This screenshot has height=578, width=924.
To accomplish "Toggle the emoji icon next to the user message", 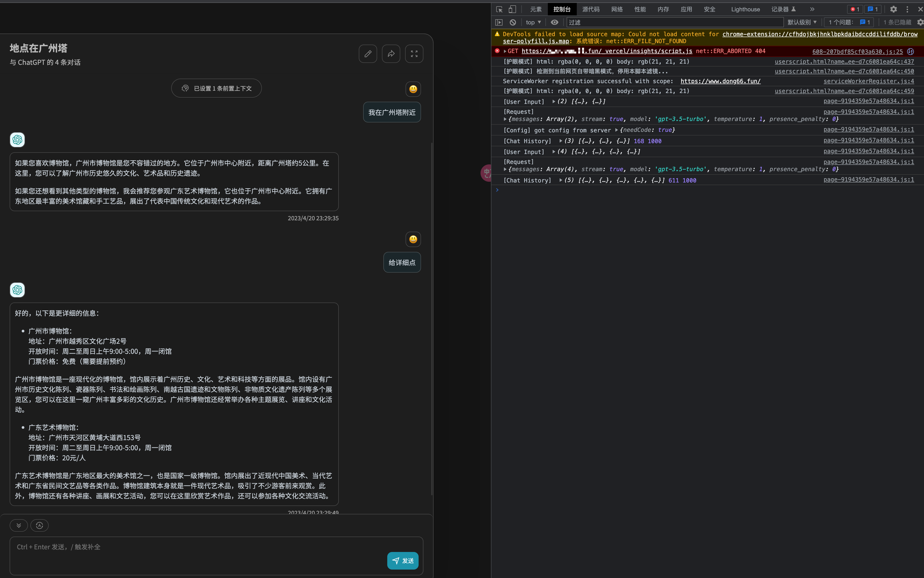I will (x=413, y=89).
